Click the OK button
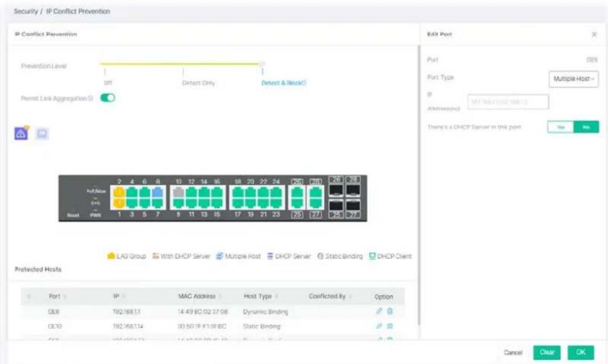608x364 pixels. click(581, 353)
